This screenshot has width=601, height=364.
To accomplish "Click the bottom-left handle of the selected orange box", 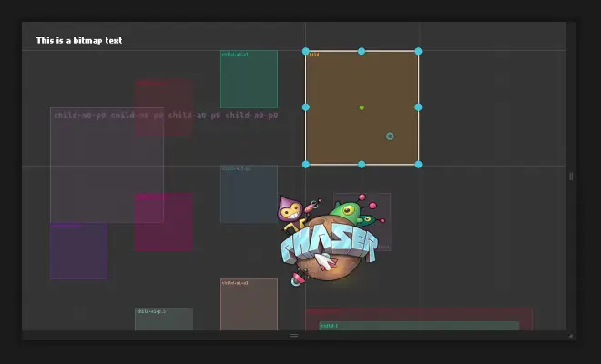I will [x=305, y=165].
